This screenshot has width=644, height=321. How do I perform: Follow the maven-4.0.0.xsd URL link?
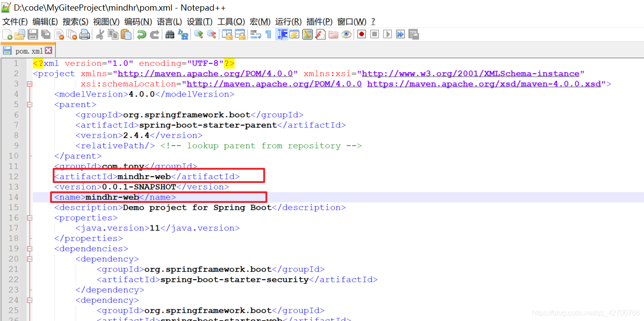[x=484, y=84]
